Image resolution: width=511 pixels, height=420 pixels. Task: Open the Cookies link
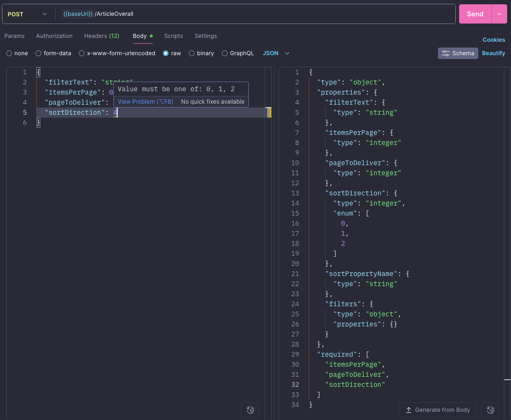point(494,40)
